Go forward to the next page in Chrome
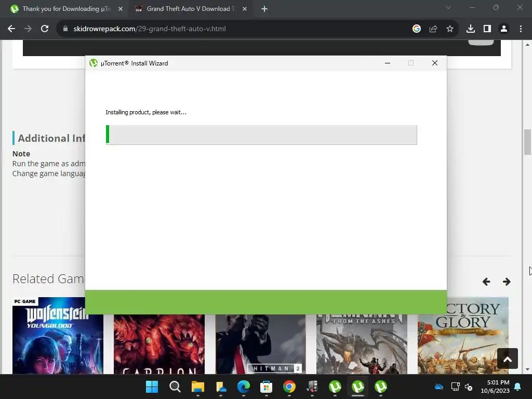This screenshot has width=532, height=399. point(28,29)
